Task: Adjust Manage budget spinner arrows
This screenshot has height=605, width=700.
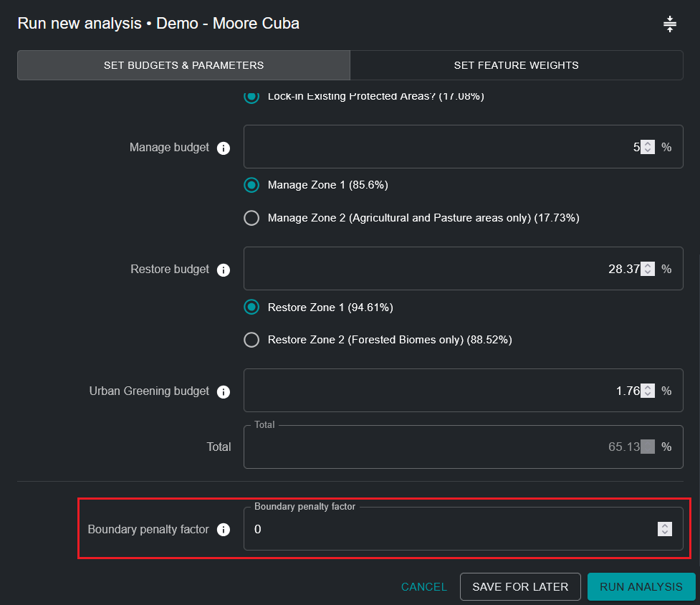Action: pyautogui.click(x=648, y=147)
